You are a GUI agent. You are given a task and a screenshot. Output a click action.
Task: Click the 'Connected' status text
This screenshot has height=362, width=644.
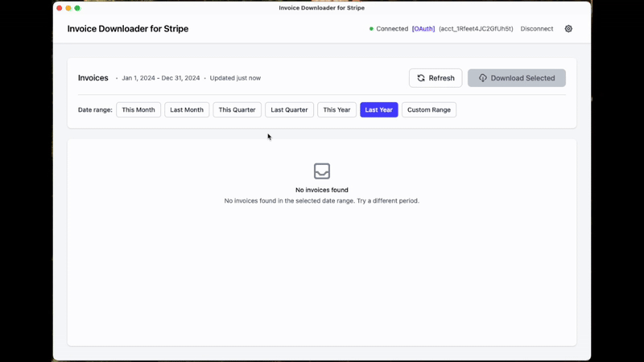coord(392,29)
